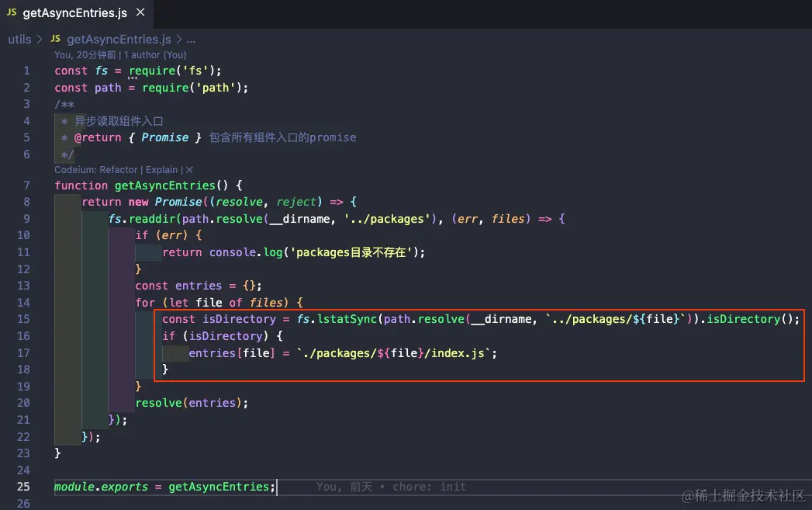This screenshot has width=812, height=510.
Task: Run Codeium Explain code lens
Action: (x=161, y=170)
